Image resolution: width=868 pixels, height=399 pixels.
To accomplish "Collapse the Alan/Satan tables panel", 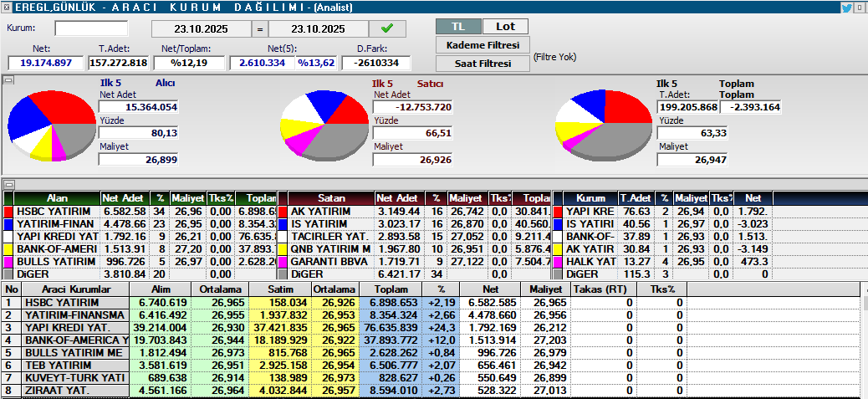I will (x=8, y=184).
